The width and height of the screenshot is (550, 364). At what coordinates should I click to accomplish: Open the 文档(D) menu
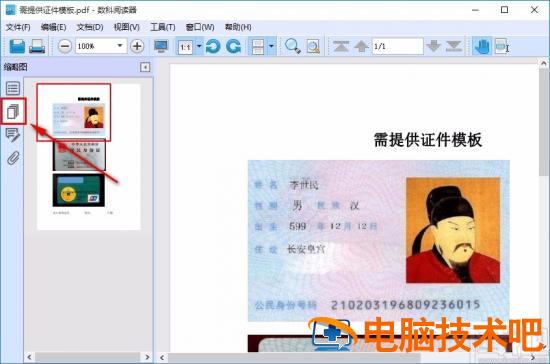[90, 27]
